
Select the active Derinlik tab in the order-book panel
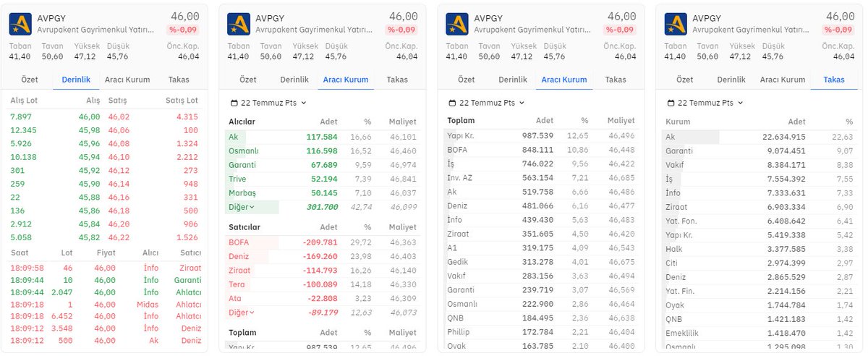[x=76, y=80]
